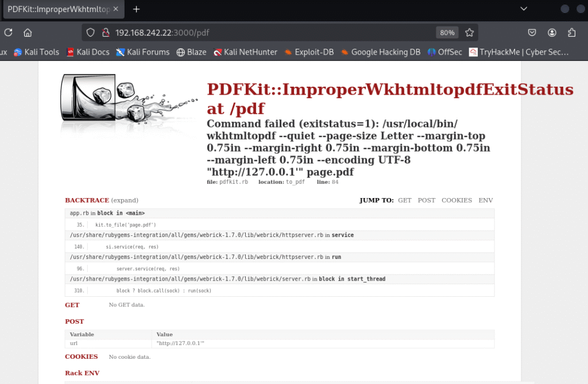
Task: Expand the list all tabs dropdown
Action: [524, 9]
